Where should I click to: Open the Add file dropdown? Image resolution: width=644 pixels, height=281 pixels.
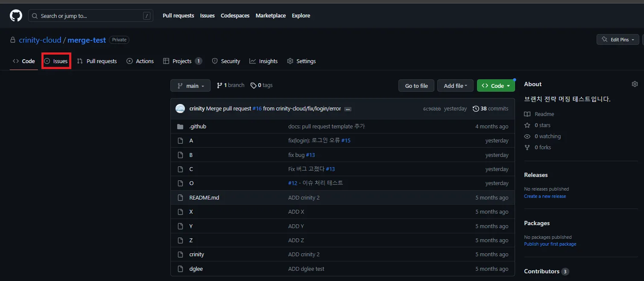[x=455, y=86]
